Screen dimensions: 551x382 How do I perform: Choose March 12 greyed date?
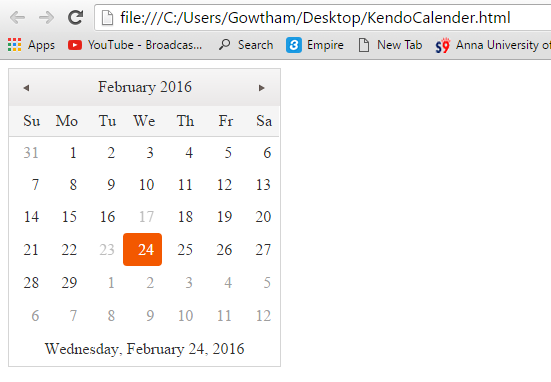pyautogui.click(x=263, y=316)
